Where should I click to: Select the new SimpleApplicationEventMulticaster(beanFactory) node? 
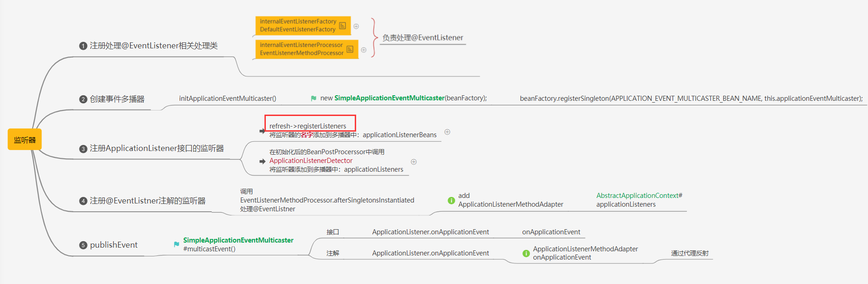pos(404,98)
